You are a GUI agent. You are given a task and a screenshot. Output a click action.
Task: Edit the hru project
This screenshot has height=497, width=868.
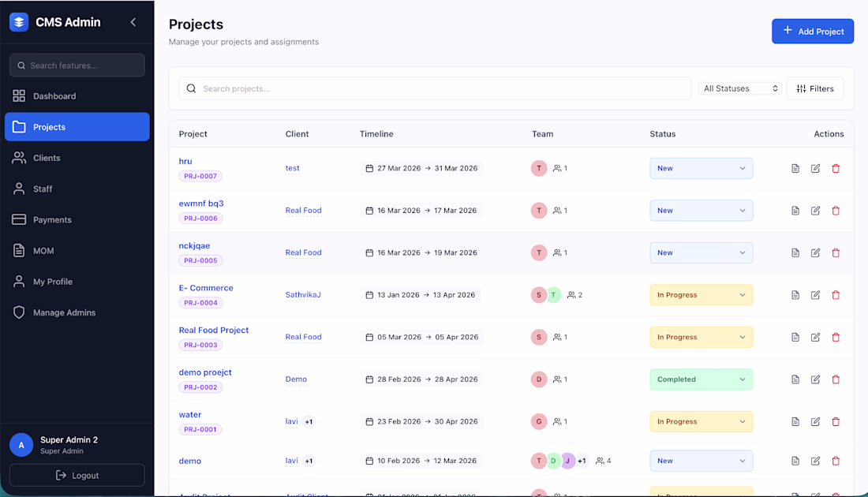(815, 168)
